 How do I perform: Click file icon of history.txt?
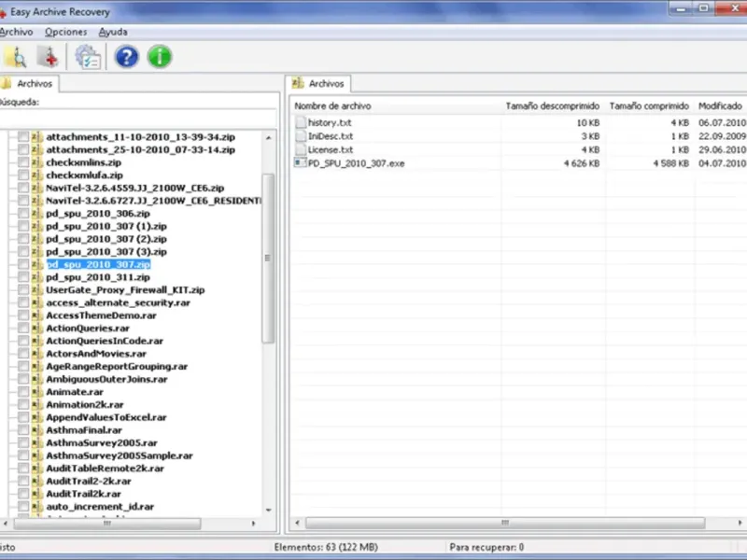click(300, 122)
